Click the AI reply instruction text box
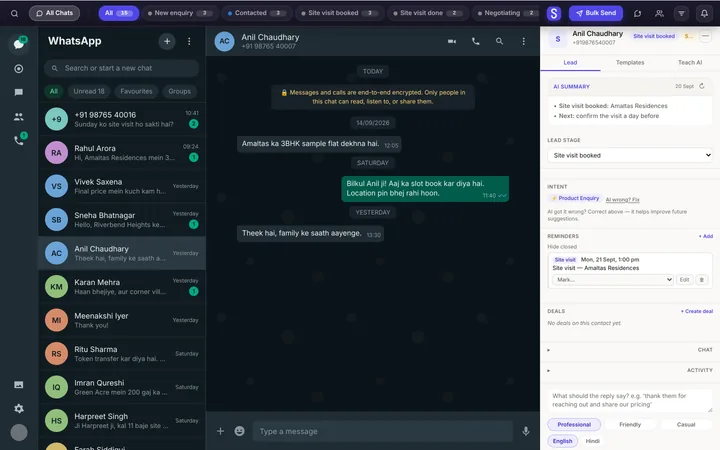The height and width of the screenshot is (450, 720). pos(630,400)
